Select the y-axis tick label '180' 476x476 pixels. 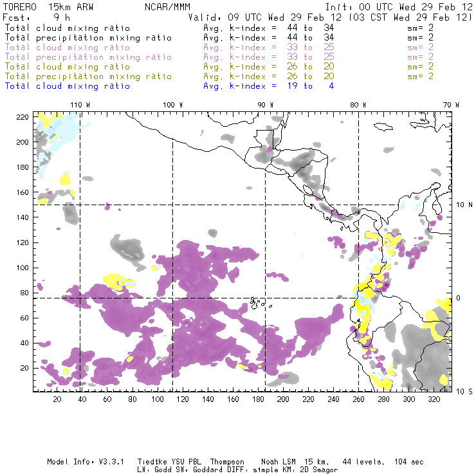pos(23,167)
